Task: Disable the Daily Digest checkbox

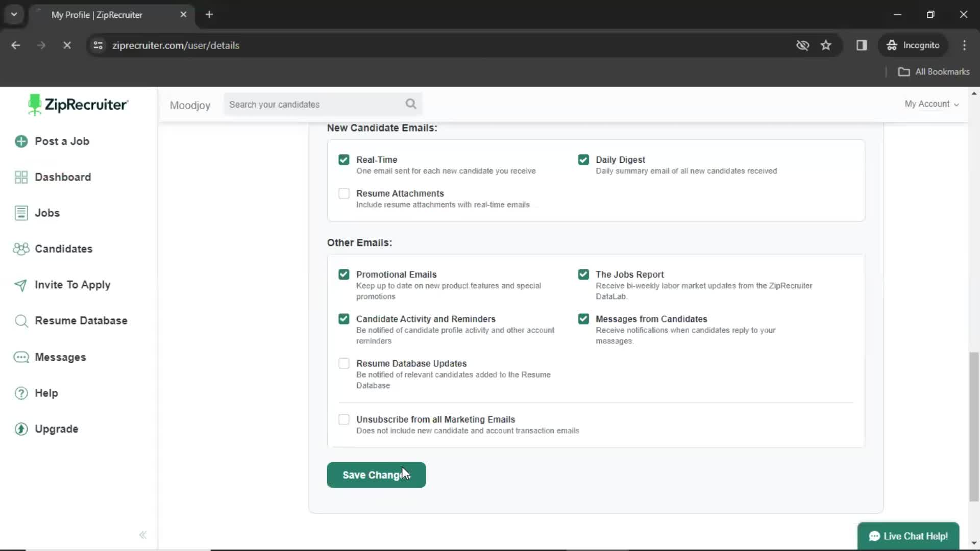Action: pos(583,160)
